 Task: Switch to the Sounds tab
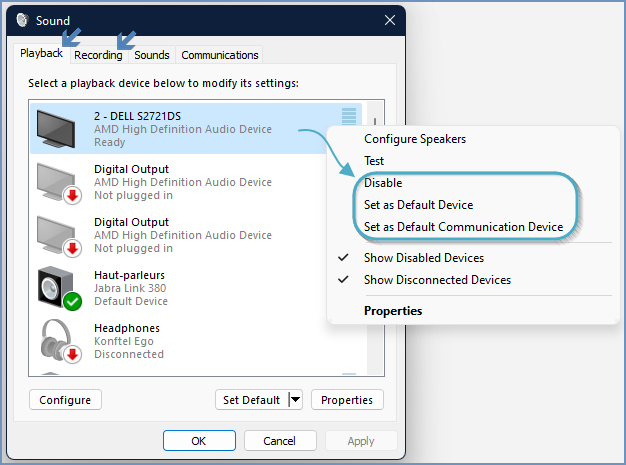tap(152, 55)
